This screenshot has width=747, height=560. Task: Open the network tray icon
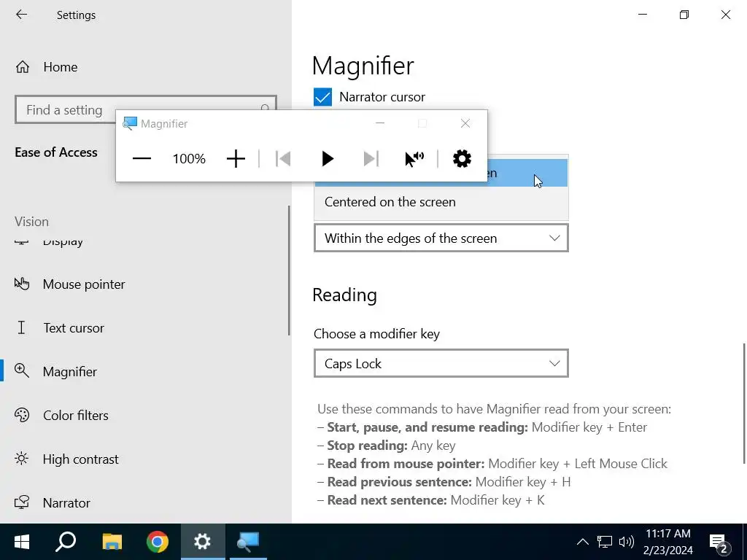[605, 542]
